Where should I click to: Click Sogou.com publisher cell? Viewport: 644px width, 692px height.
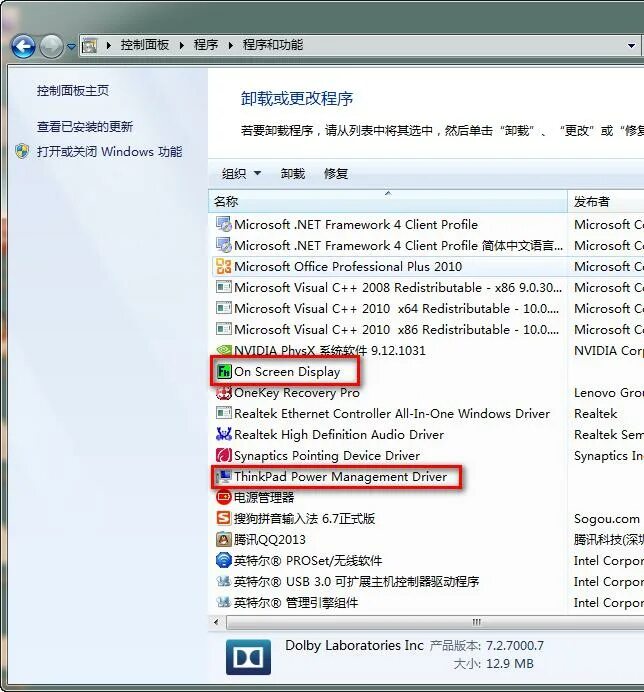click(x=607, y=519)
